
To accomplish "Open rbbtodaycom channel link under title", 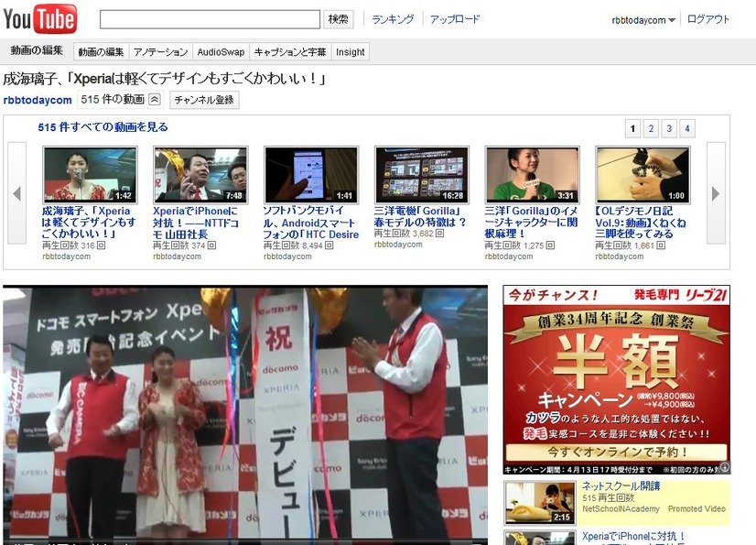I will pyautogui.click(x=38, y=100).
